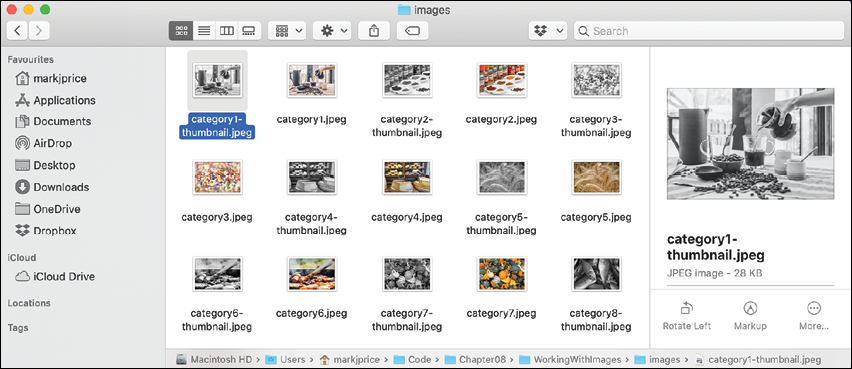Switch to gallery view
Image resolution: width=852 pixels, height=369 pixels.
pos(249,31)
